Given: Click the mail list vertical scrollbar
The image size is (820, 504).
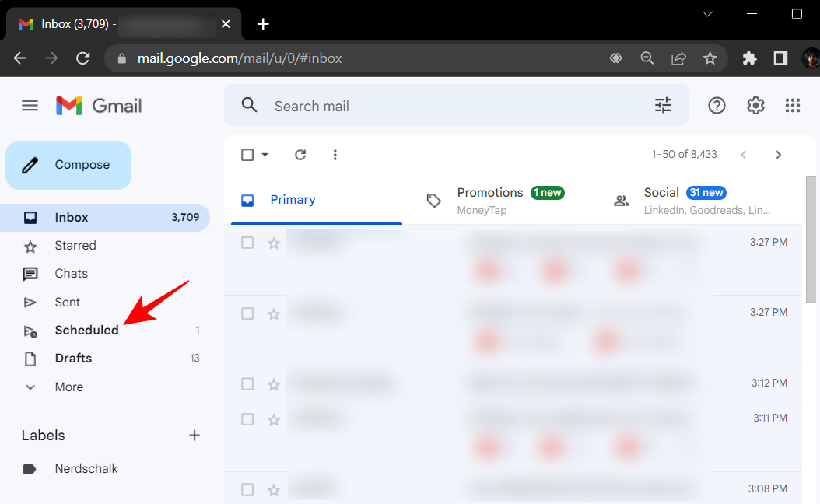Looking at the screenshot, I should pos(811,239).
